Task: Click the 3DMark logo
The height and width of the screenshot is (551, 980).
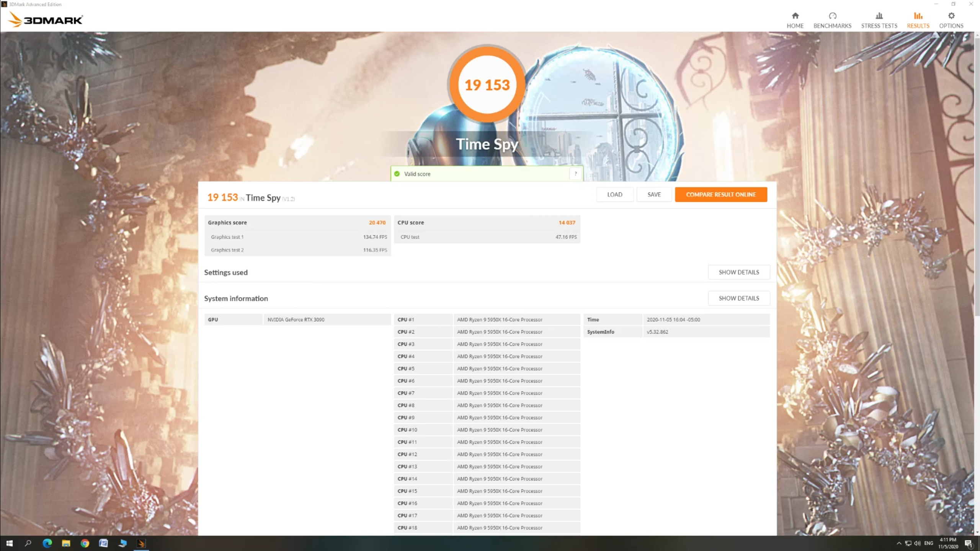Action: coord(45,19)
